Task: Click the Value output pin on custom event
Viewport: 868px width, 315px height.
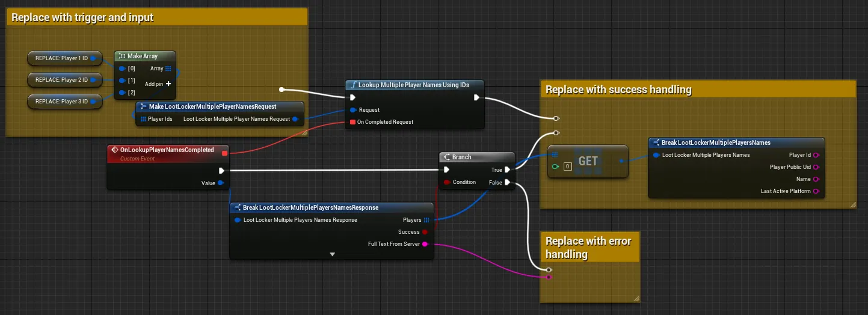Action: [x=221, y=183]
